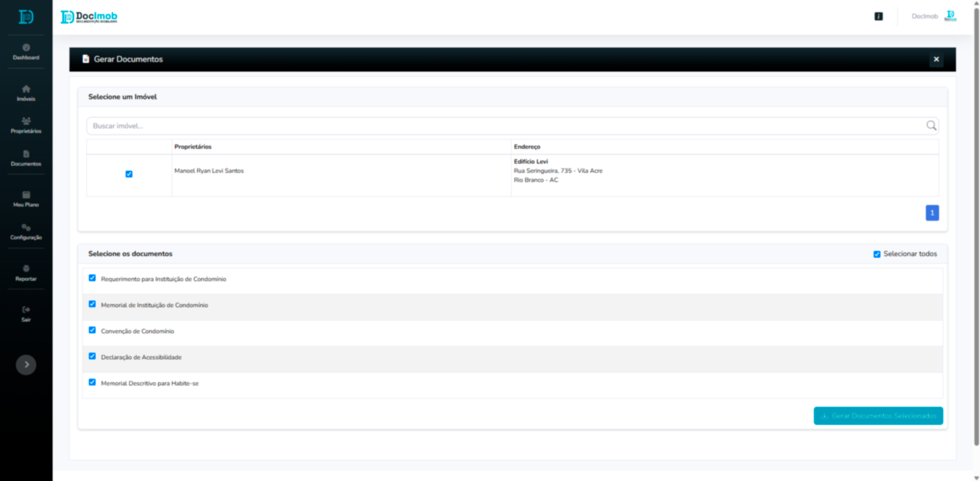This screenshot has height=481, width=980.
Task: Uncheck Declaração de Acessibilidade document
Action: (92, 356)
